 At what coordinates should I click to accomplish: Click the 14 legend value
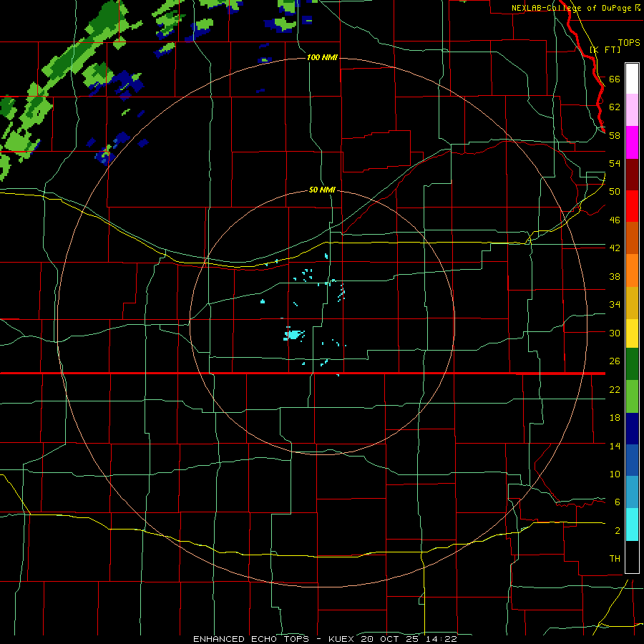tap(615, 446)
